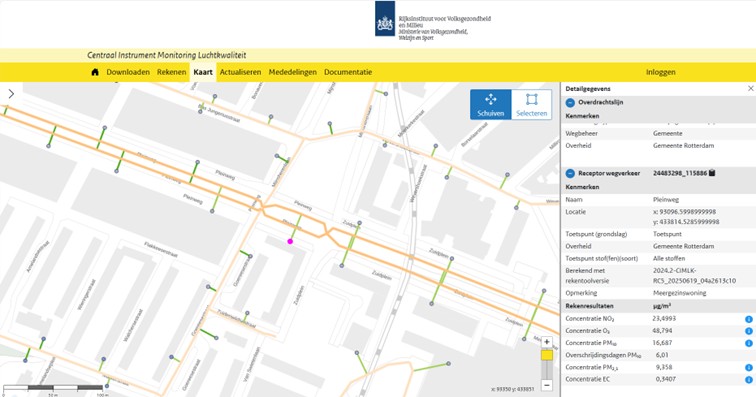Select the receptor ID 24483298_115886
This screenshot has width=756, height=397.
pos(680,173)
